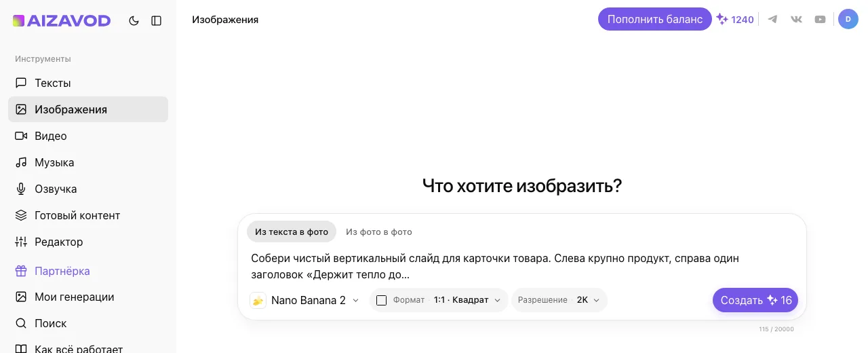Click chat bubble icon next to Тексты

[21, 83]
